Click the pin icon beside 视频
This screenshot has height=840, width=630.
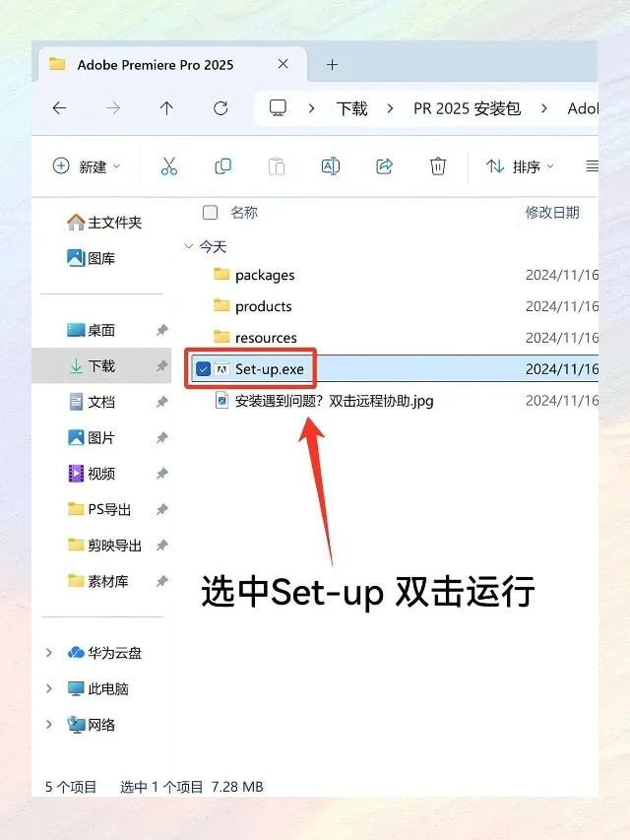tap(161, 474)
